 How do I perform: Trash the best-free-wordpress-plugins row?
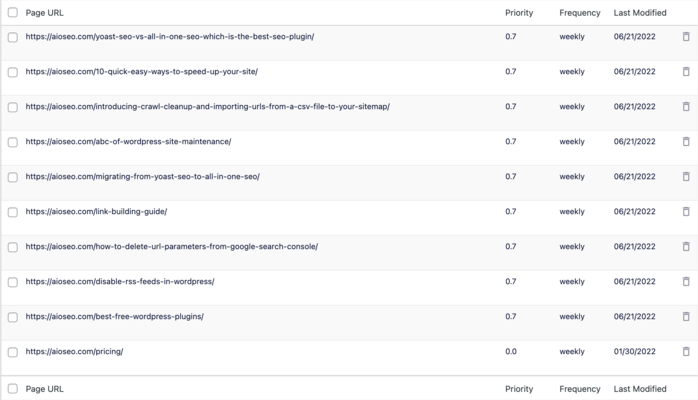pos(686,316)
